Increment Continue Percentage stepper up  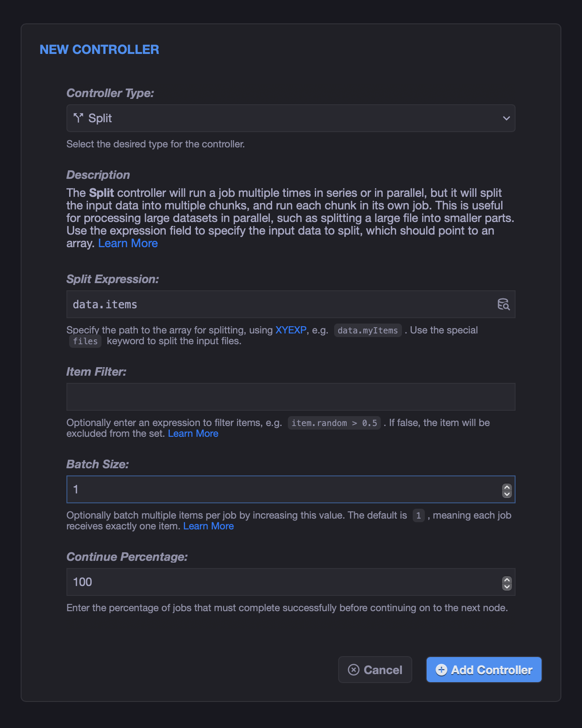[x=507, y=580]
